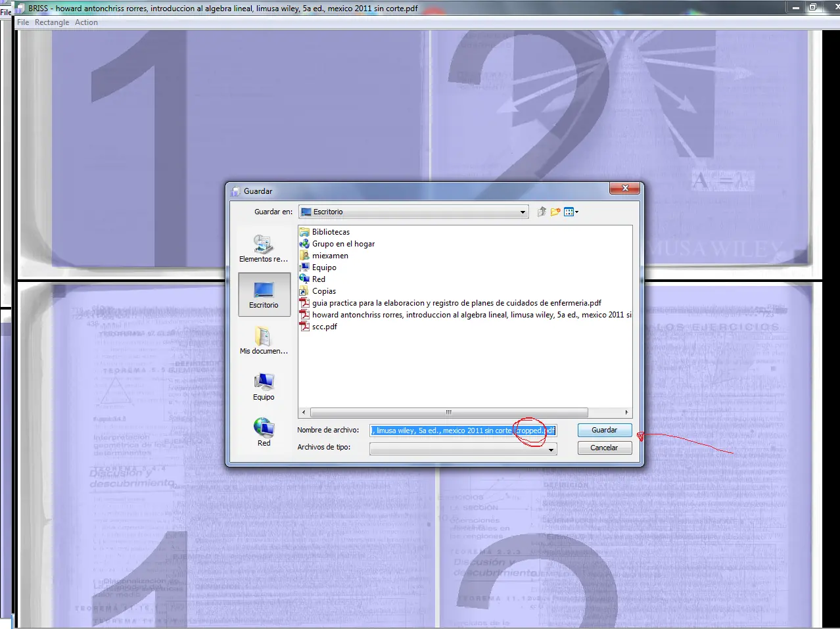Viewport: 840px width, 629px height.
Task: Click the 'Nombre de archivo' text field
Action: click(x=463, y=431)
